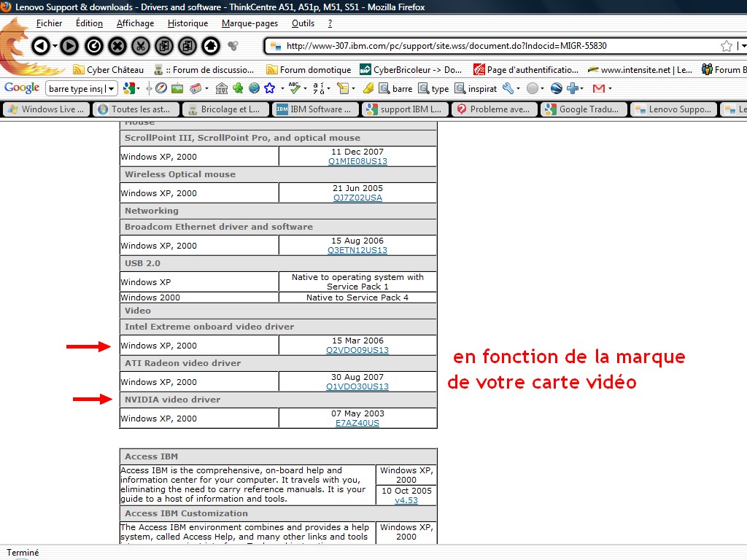Image resolution: width=747 pixels, height=560 pixels.
Task: Click the yellow highlighter icon
Action: tap(368, 88)
